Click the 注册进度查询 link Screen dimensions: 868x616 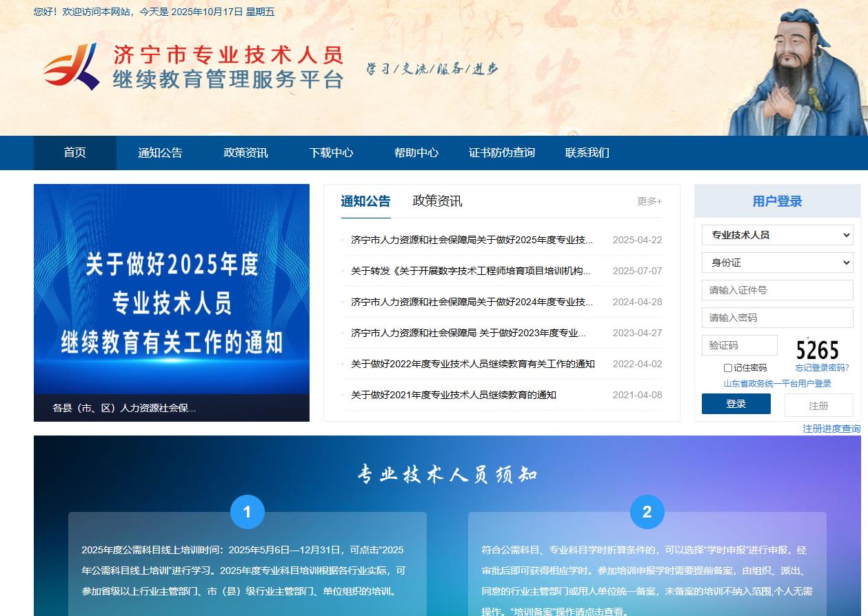click(x=831, y=429)
